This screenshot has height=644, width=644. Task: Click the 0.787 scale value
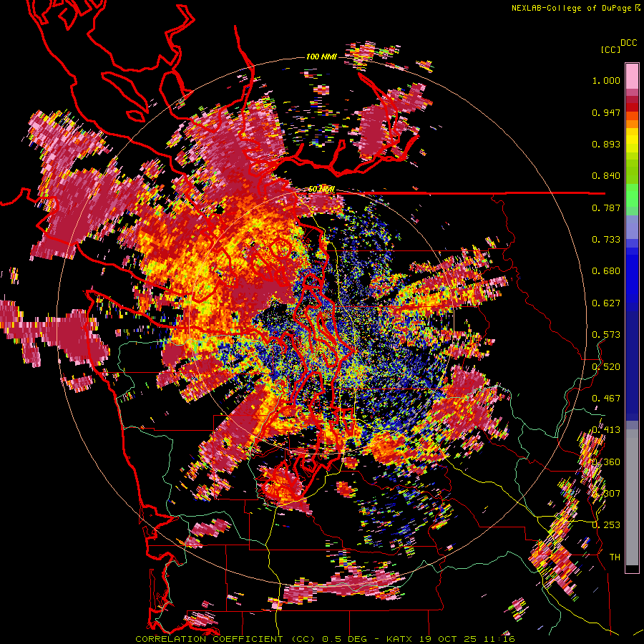coord(606,208)
